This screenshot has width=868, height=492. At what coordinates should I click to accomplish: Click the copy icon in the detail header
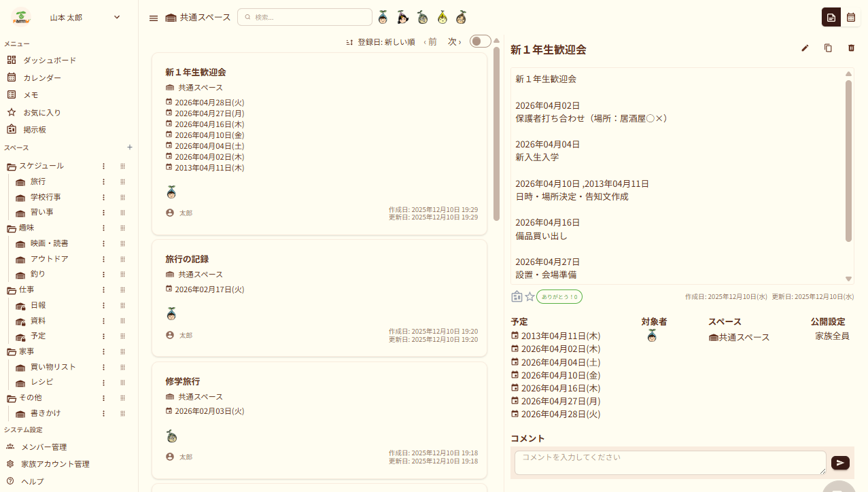[828, 48]
